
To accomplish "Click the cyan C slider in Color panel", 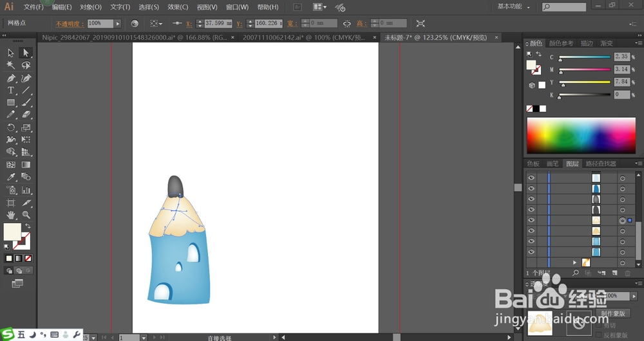I will click(585, 57).
